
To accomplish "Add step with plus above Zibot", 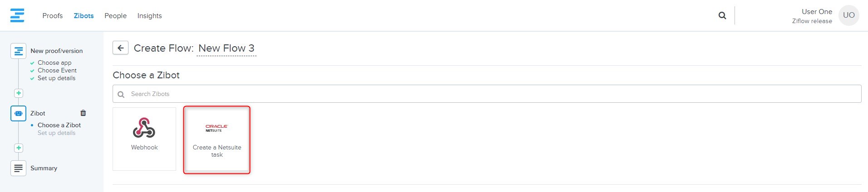I will [x=18, y=93].
